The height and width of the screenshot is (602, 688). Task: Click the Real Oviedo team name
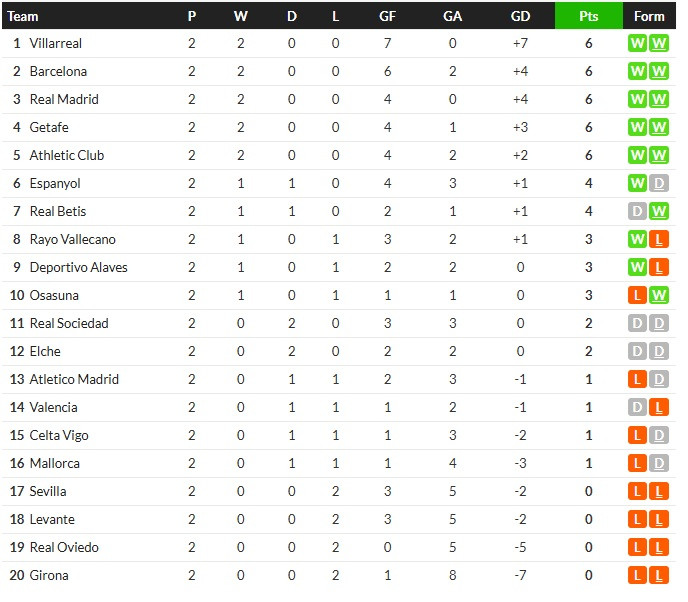[64, 548]
